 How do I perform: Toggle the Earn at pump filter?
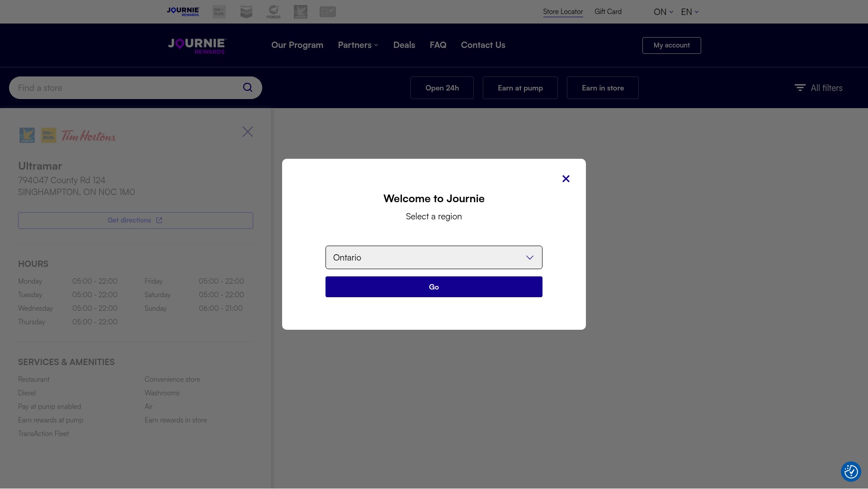pyautogui.click(x=520, y=88)
